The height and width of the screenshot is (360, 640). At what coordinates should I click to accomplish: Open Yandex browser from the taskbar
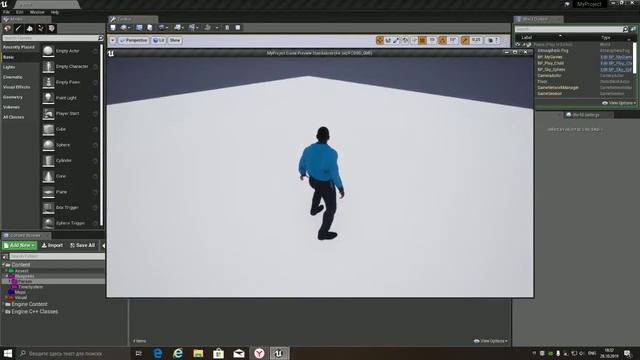coord(259,353)
